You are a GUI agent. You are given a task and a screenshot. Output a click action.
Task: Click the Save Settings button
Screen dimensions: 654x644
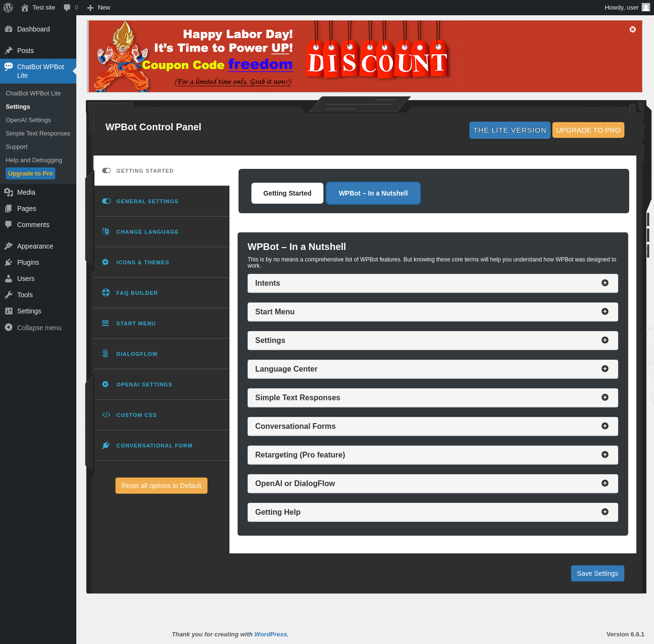tap(597, 573)
